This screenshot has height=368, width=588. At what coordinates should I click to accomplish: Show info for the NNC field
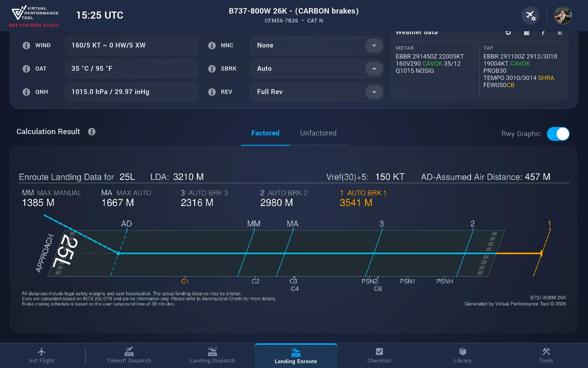(212, 45)
